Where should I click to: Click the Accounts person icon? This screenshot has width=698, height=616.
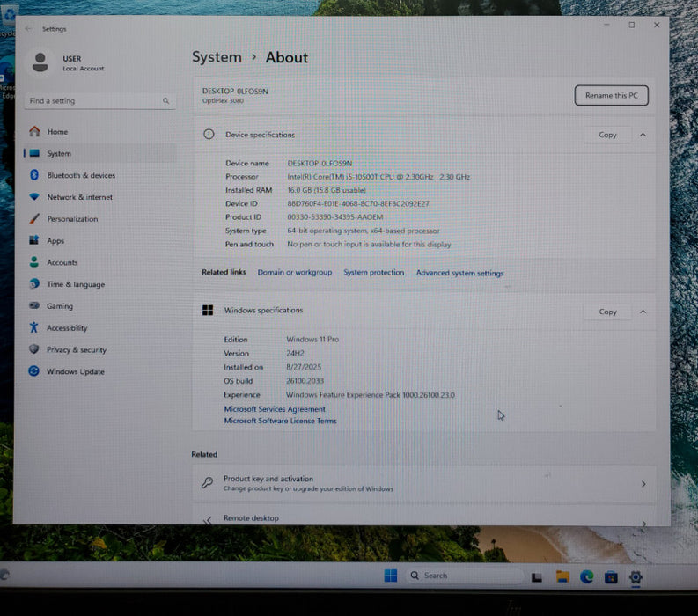[34, 262]
